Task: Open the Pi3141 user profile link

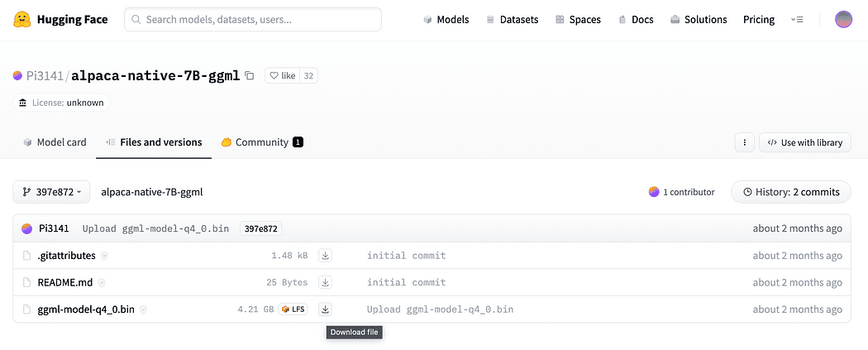Action: click(45, 75)
